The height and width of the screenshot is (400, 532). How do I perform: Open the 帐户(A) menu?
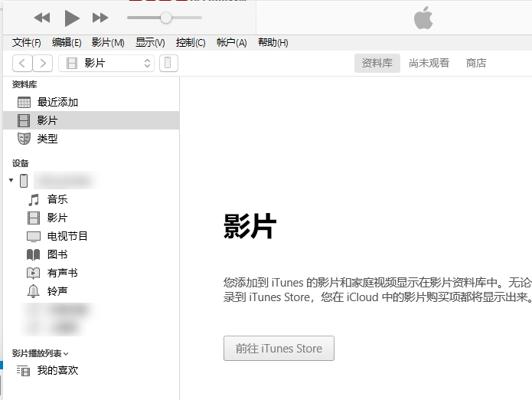coord(231,43)
